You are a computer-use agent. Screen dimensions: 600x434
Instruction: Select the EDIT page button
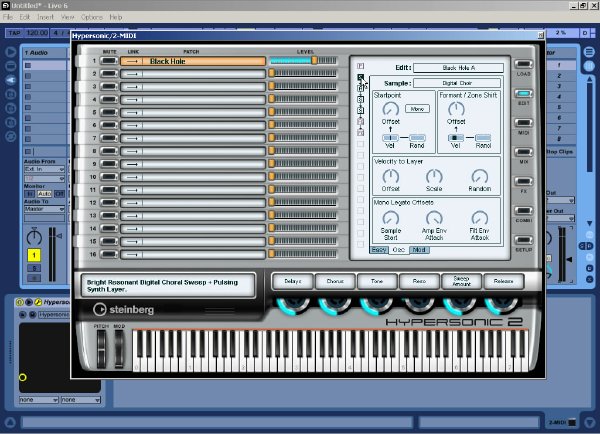click(x=523, y=94)
